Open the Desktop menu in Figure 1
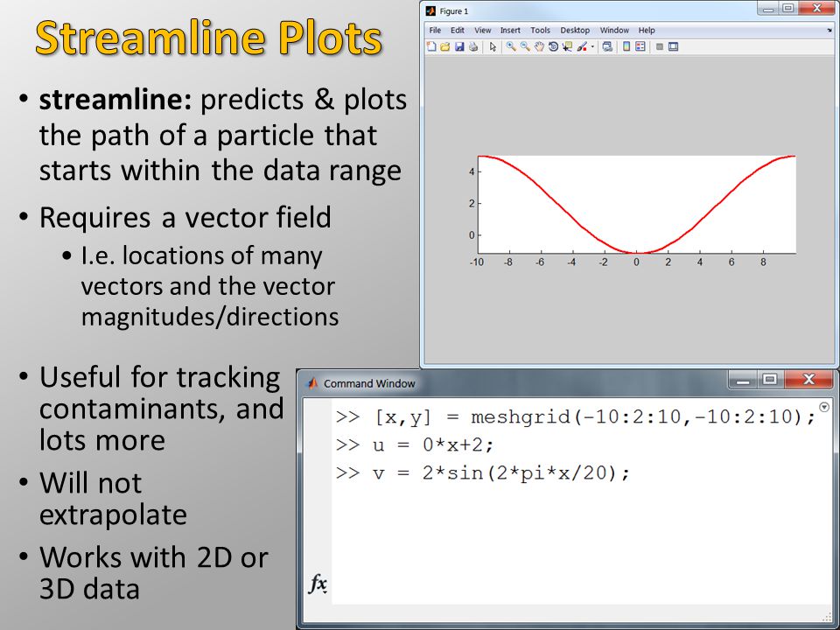Viewport: 840px width, 630px height. click(x=575, y=31)
